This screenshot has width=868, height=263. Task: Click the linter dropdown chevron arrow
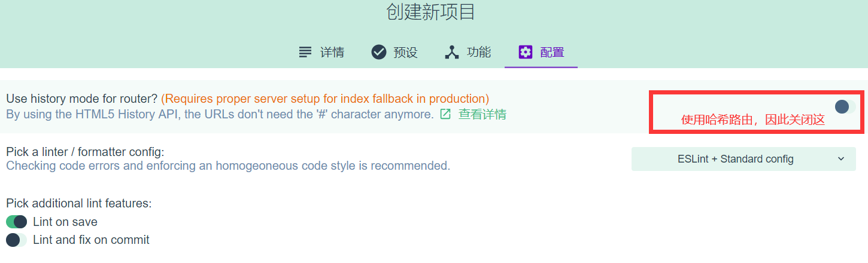tap(841, 159)
